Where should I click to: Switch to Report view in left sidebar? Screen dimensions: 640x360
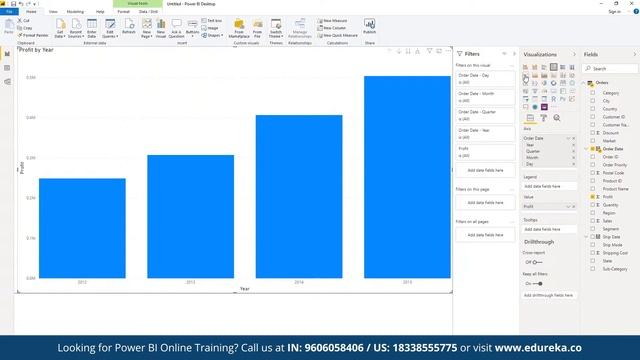pos(7,53)
